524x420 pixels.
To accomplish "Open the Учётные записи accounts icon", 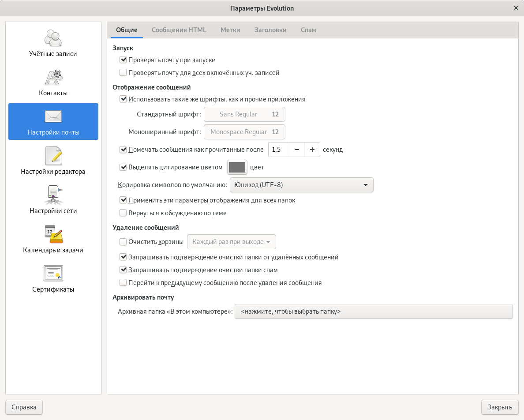I will tap(53, 38).
